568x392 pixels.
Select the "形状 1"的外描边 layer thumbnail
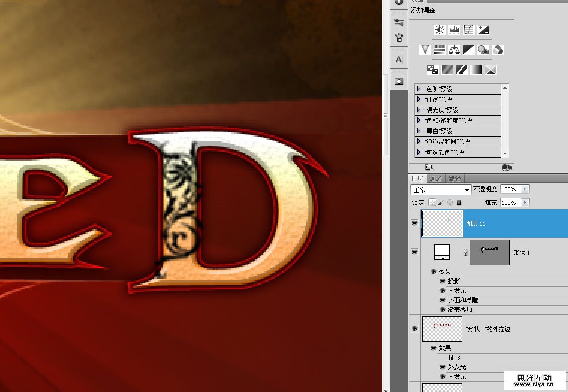442,329
